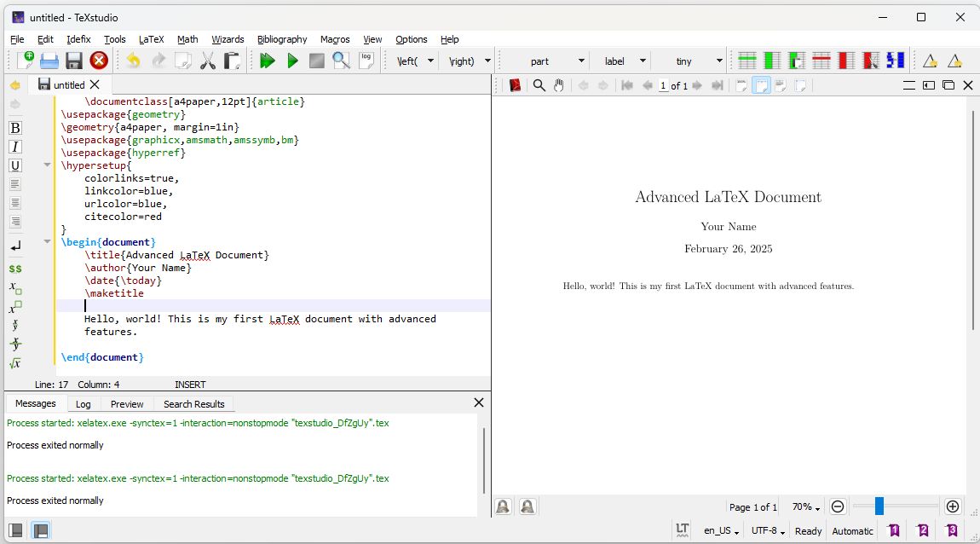Apply bold using the B sidebar icon
Viewport: 980px width, 544px height.
click(15, 128)
